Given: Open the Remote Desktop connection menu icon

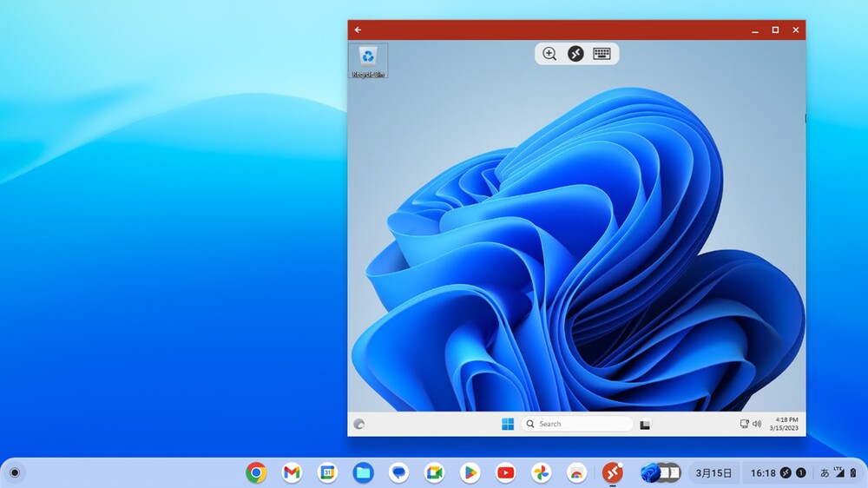Looking at the screenshot, I should tap(575, 54).
